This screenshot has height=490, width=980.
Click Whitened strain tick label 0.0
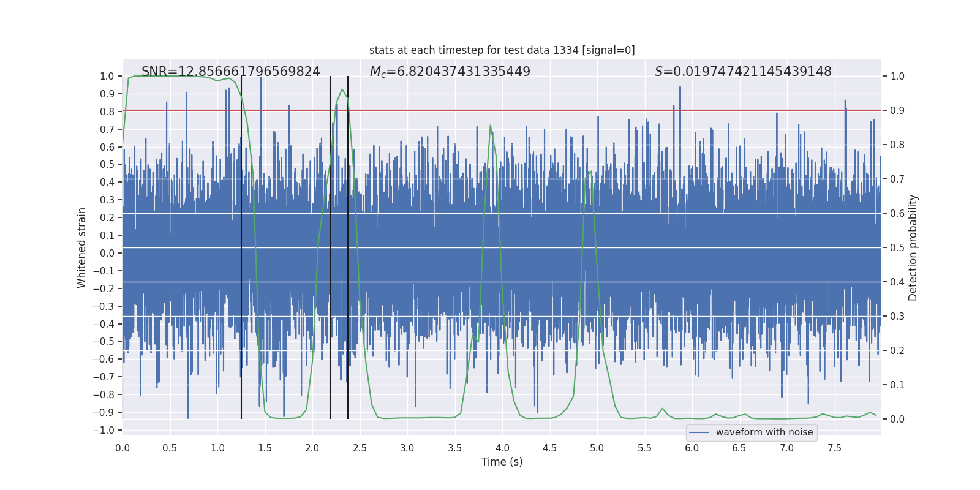tap(107, 253)
